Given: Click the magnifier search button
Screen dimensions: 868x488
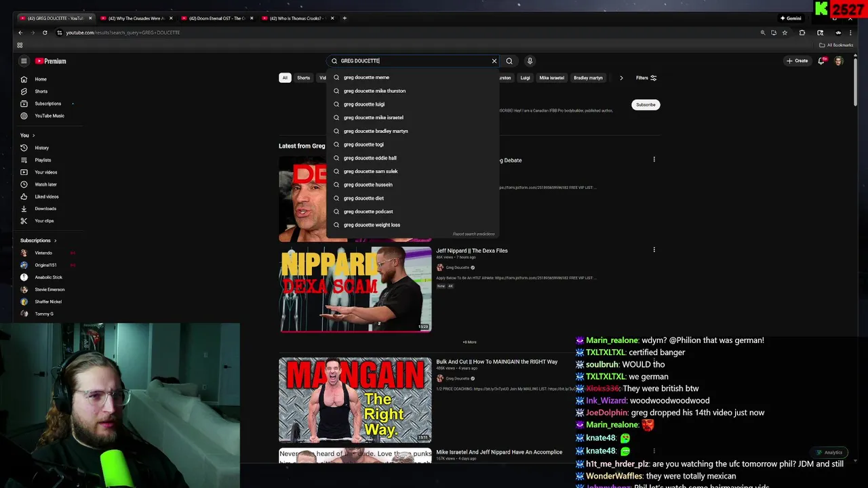Looking at the screenshot, I should [509, 61].
